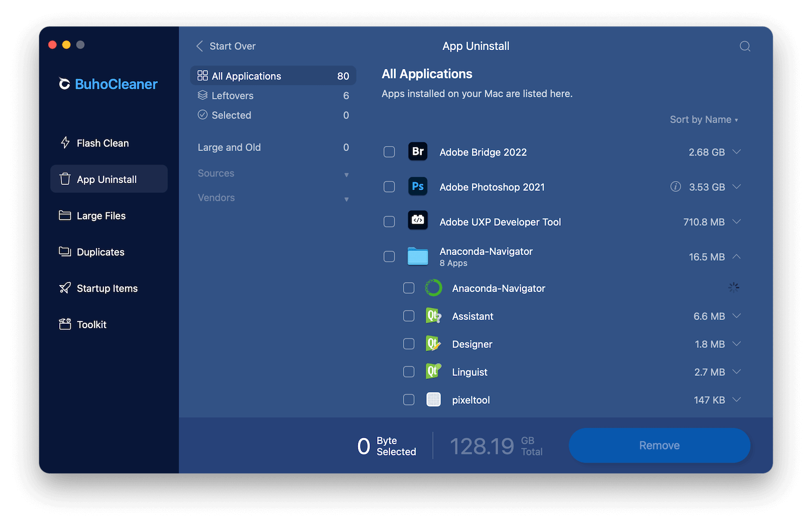Screen dimensions: 812x525
Task: Open Duplicates in the sidebar
Action: (x=109, y=252)
